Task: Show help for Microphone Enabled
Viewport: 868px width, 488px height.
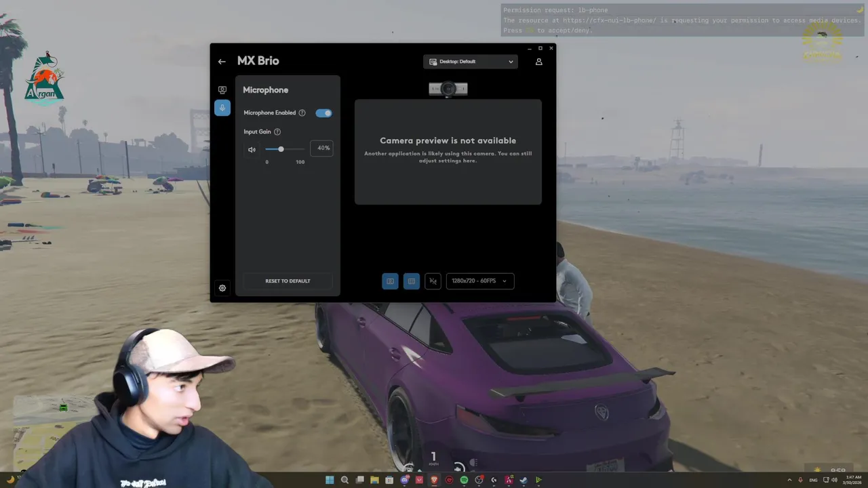Action: click(302, 113)
